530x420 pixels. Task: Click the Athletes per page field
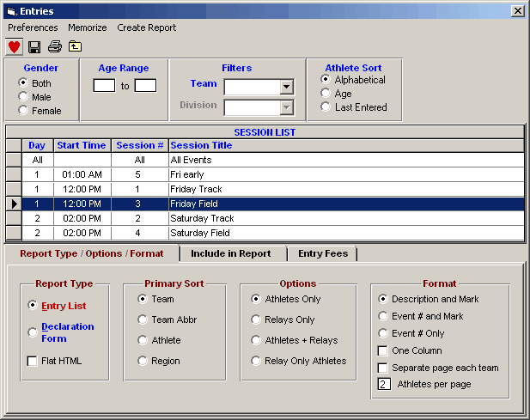(384, 384)
